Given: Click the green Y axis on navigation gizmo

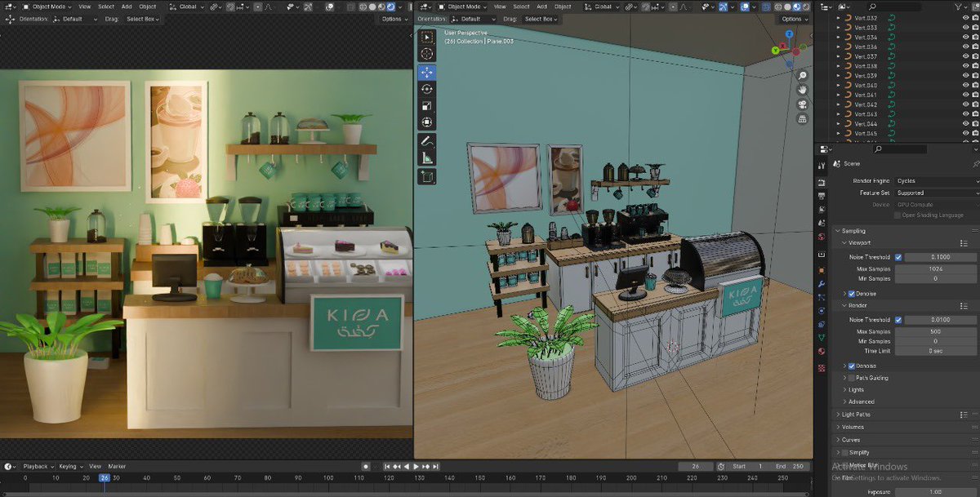Looking at the screenshot, I should tap(776, 49).
